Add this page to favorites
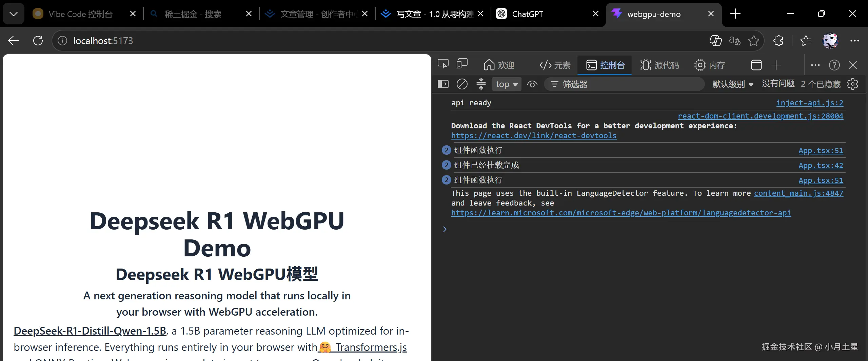Screen dimensions: 868x361 [754, 41]
